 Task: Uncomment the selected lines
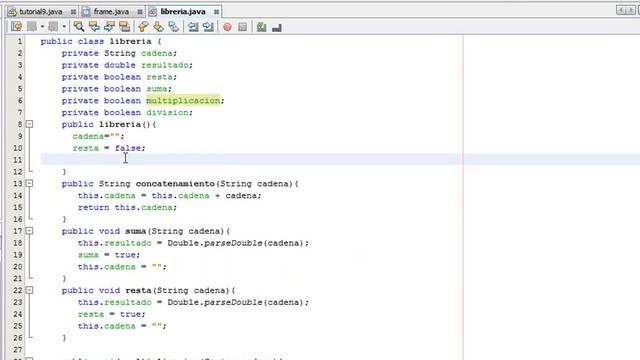click(x=277, y=27)
